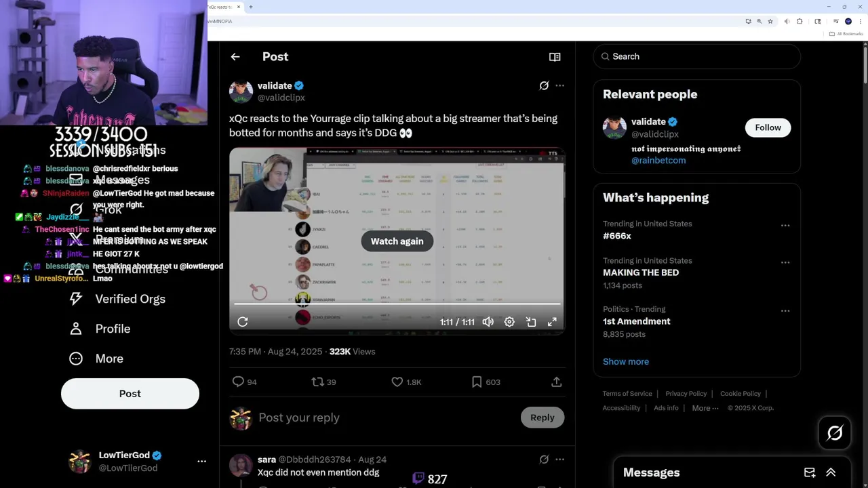Follow validate in Relevant people

click(x=768, y=127)
